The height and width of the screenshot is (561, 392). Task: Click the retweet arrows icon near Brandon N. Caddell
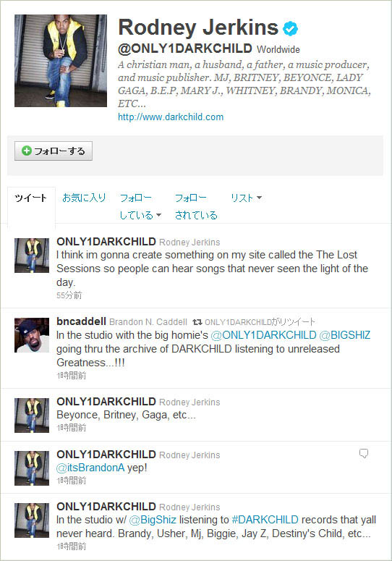[x=197, y=322]
